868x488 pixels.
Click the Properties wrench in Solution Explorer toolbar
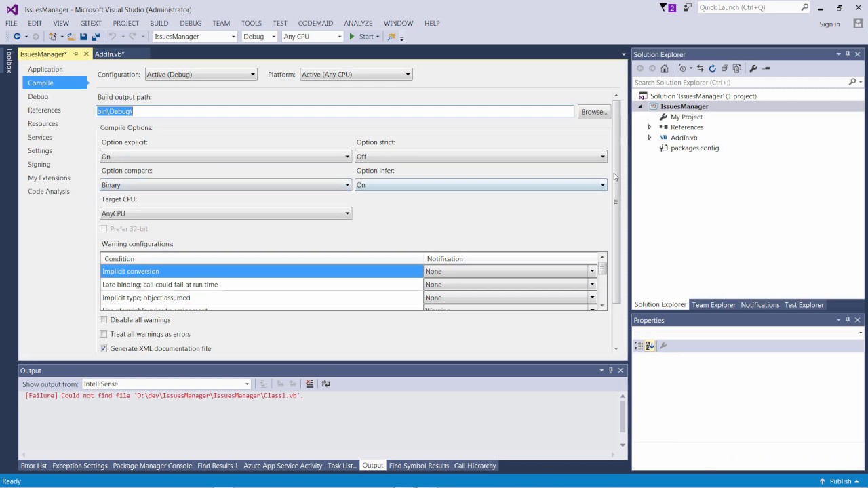753,68
